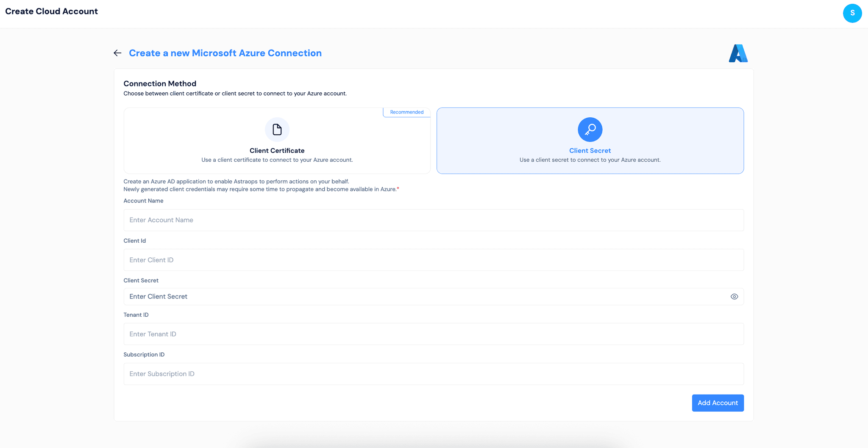Click the Tenant ID input box
The image size is (868, 448).
pyautogui.click(x=434, y=334)
